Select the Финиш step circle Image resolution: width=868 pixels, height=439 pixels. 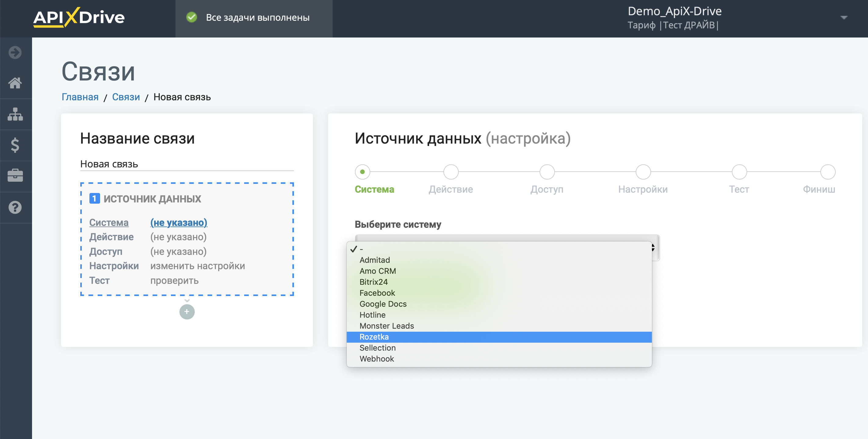tap(828, 172)
